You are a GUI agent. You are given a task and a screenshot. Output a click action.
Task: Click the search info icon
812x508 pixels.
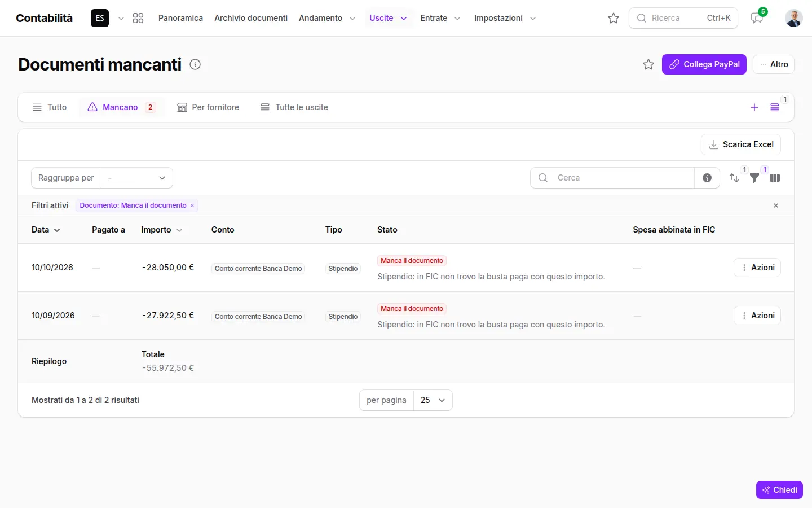[x=707, y=178]
